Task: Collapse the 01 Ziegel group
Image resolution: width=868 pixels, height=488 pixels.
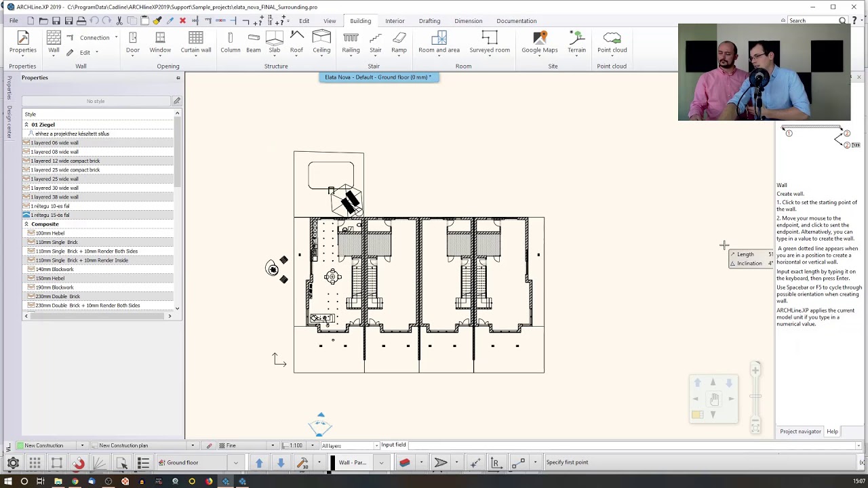Action: [x=26, y=125]
